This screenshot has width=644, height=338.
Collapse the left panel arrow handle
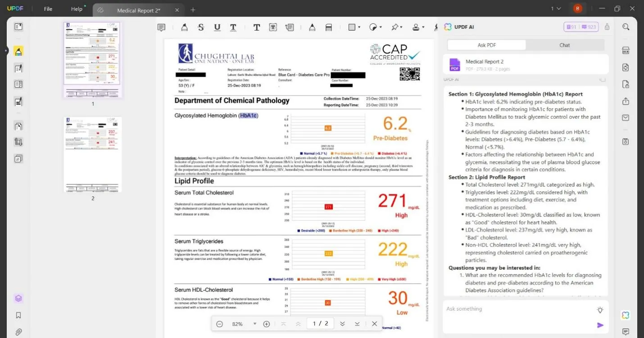6,50
